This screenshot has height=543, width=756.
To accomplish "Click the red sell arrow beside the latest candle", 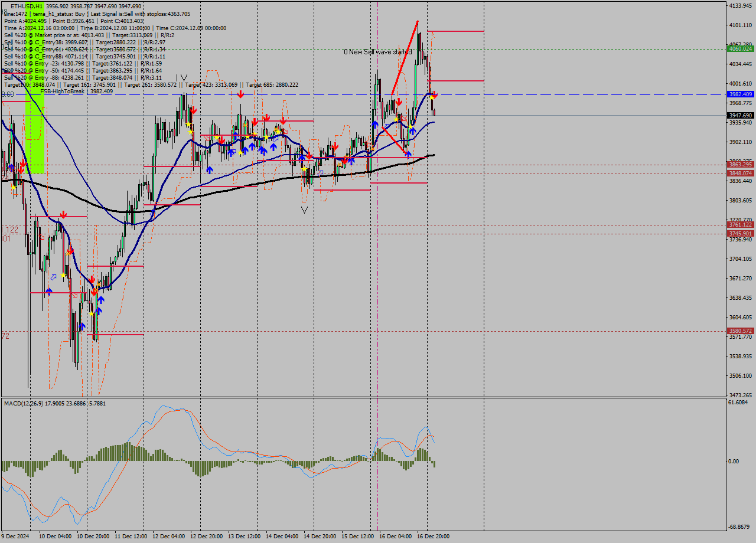I will pos(435,94).
